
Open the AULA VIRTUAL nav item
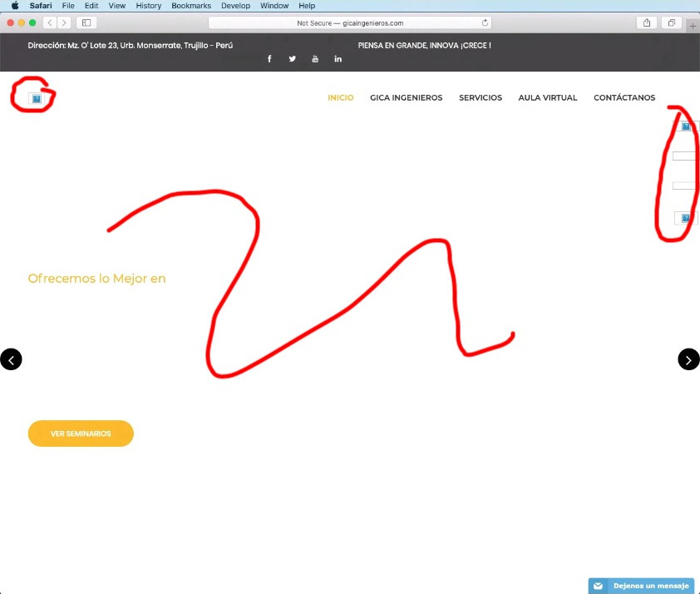(x=548, y=98)
